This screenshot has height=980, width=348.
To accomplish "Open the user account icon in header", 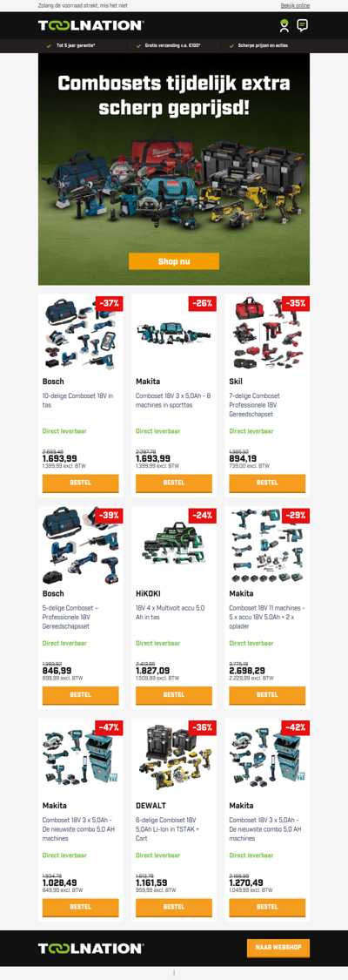I will point(284,25).
